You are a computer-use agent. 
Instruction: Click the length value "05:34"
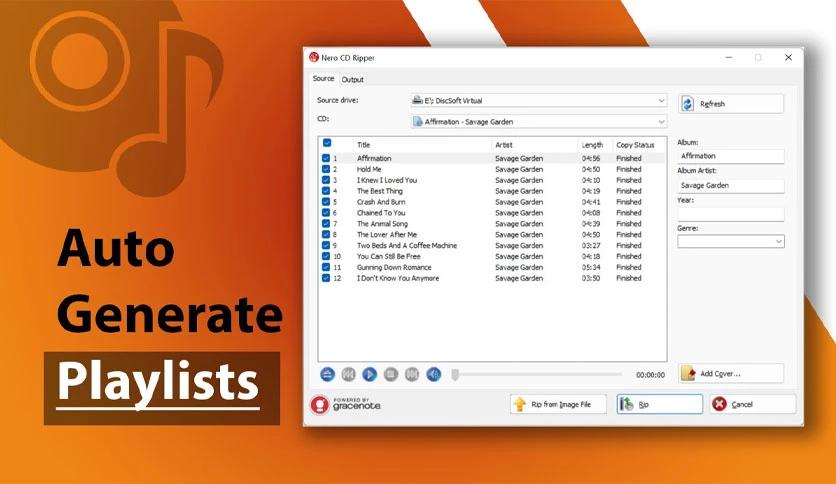[x=591, y=268]
